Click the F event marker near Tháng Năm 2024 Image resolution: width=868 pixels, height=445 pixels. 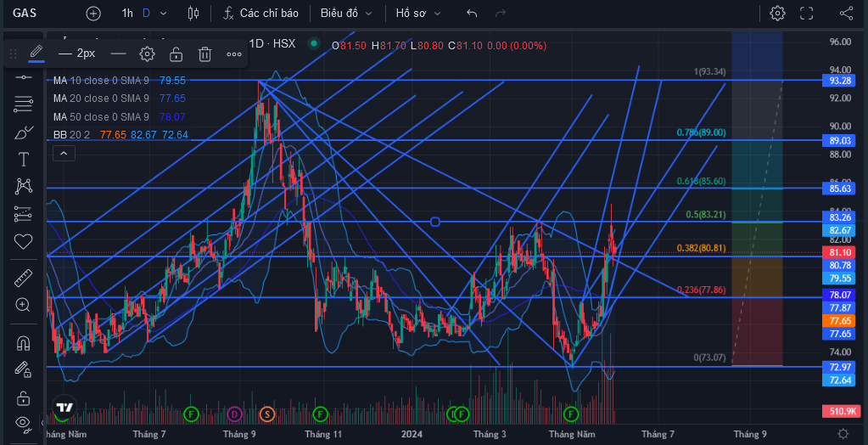[571, 414]
